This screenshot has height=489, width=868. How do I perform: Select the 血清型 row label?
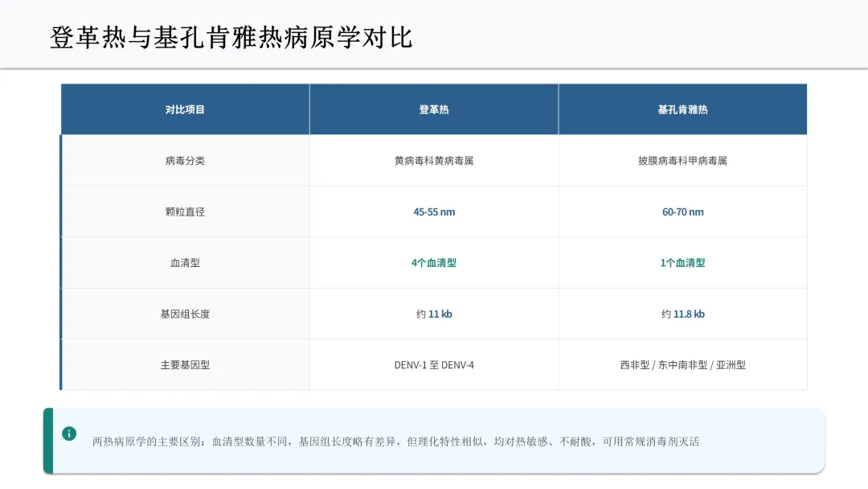[x=185, y=262]
